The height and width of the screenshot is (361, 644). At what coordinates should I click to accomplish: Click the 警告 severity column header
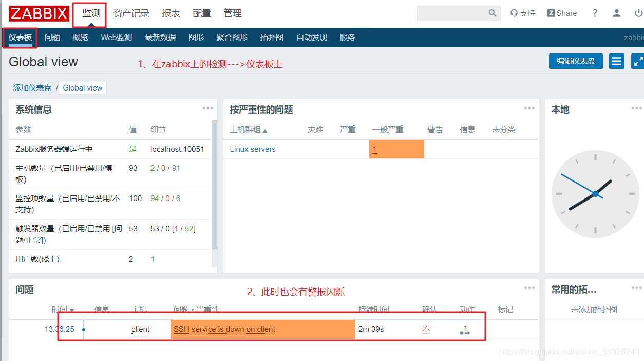pyautogui.click(x=435, y=130)
